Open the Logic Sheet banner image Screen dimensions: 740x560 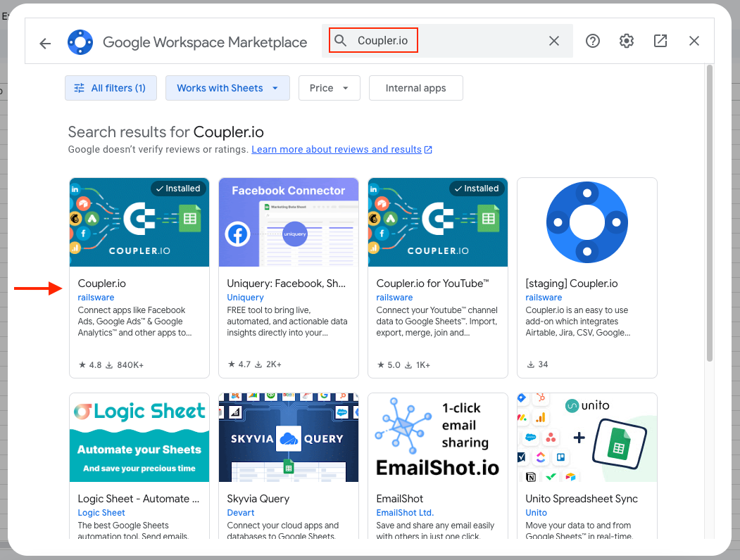coord(139,438)
